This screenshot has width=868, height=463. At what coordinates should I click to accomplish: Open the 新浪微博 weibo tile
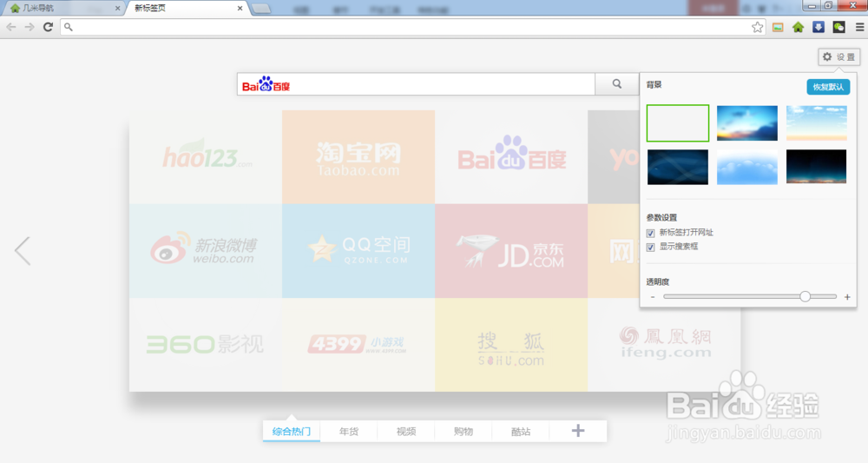point(206,251)
